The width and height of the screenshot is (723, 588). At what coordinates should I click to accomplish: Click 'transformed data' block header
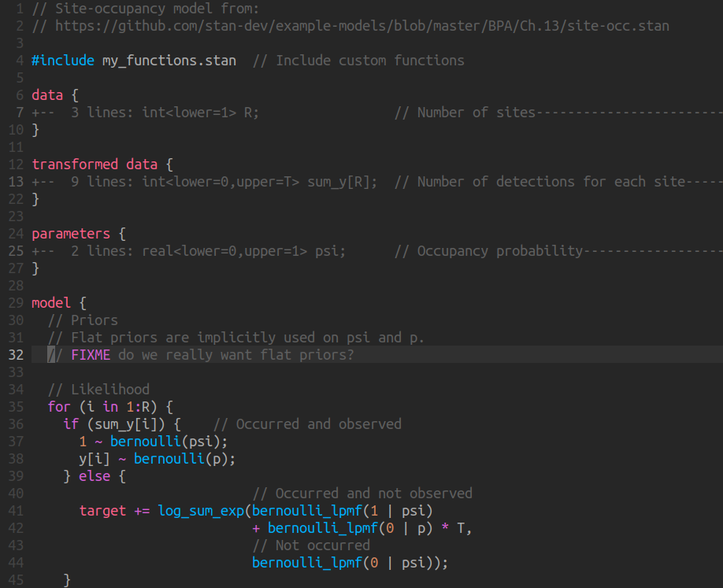click(95, 164)
